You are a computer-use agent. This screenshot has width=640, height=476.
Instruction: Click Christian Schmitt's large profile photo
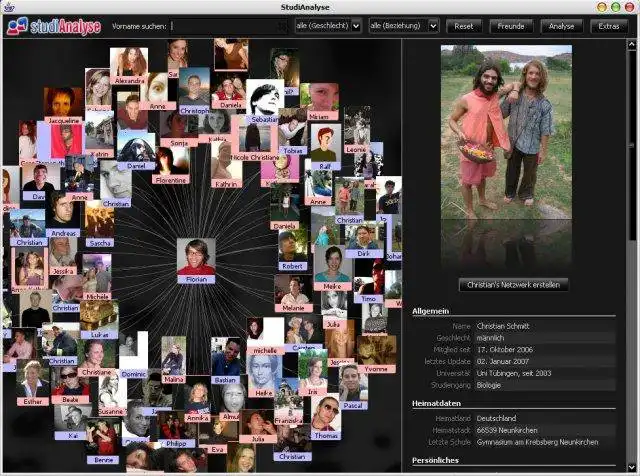tap(506, 132)
